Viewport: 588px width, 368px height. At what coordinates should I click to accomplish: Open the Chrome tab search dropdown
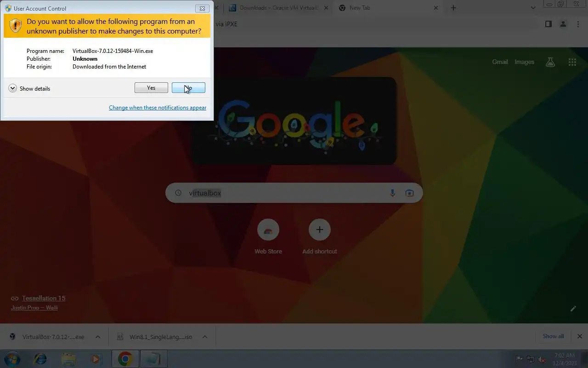coord(533,8)
